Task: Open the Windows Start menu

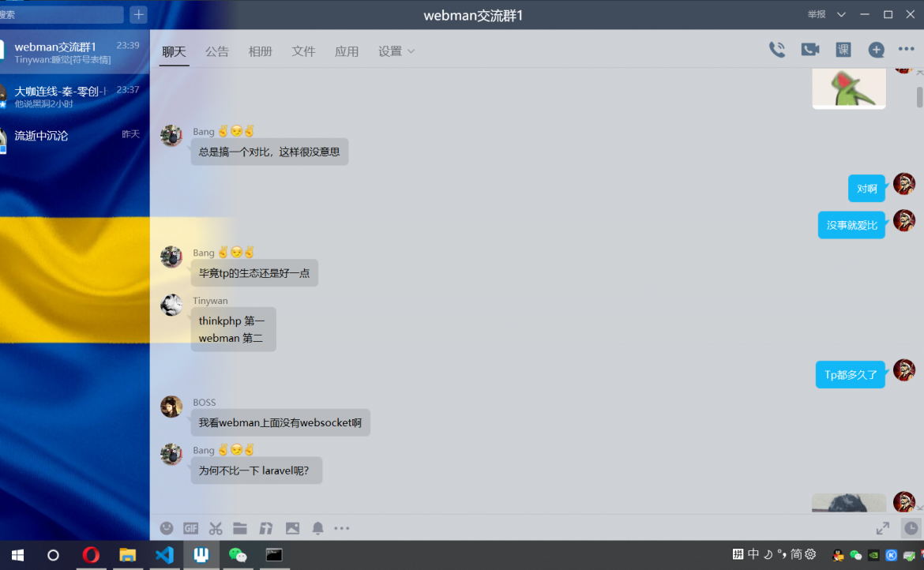Action: point(17,555)
